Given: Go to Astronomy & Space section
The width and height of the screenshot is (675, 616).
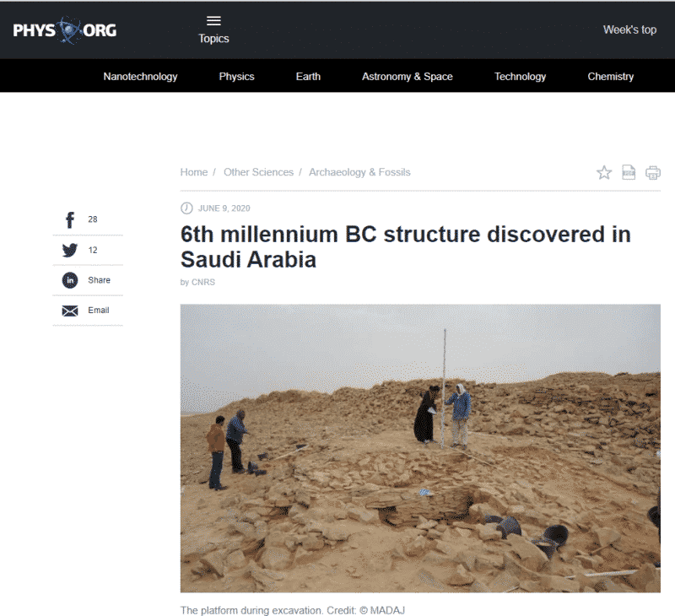Looking at the screenshot, I should coord(408,76).
